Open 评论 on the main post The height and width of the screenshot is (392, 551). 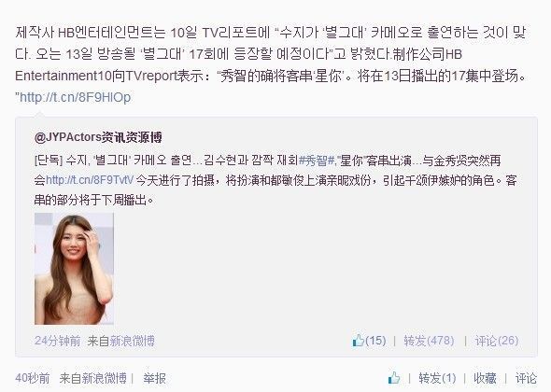526,378
